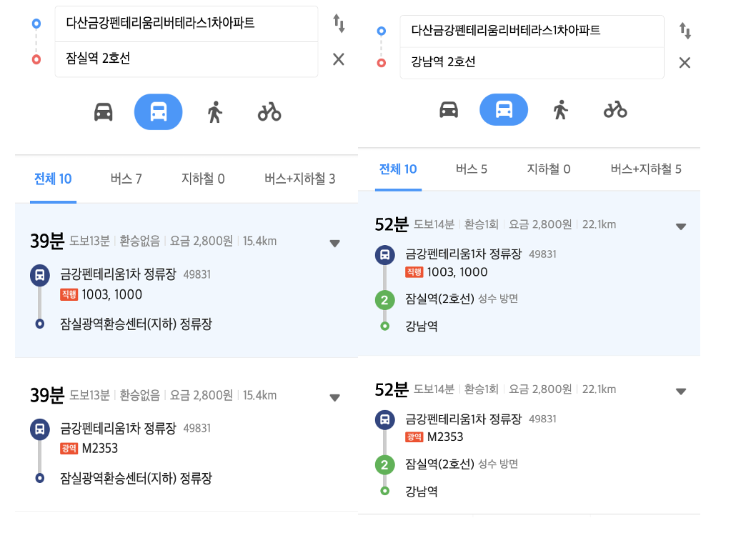The height and width of the screenshot is (533, 756).
Task: Toggle public transit mode in the right panel
Action: (x=504, y=109)
